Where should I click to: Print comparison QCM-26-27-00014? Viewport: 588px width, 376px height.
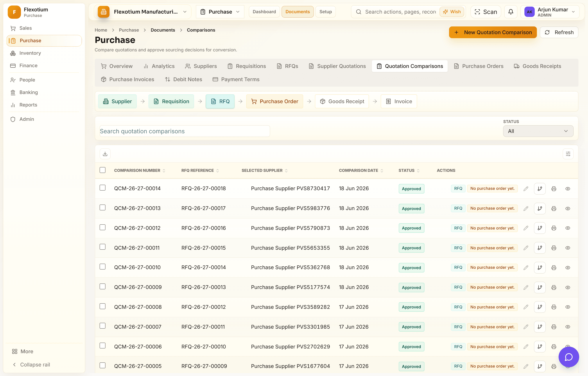(x=554, y=189)
